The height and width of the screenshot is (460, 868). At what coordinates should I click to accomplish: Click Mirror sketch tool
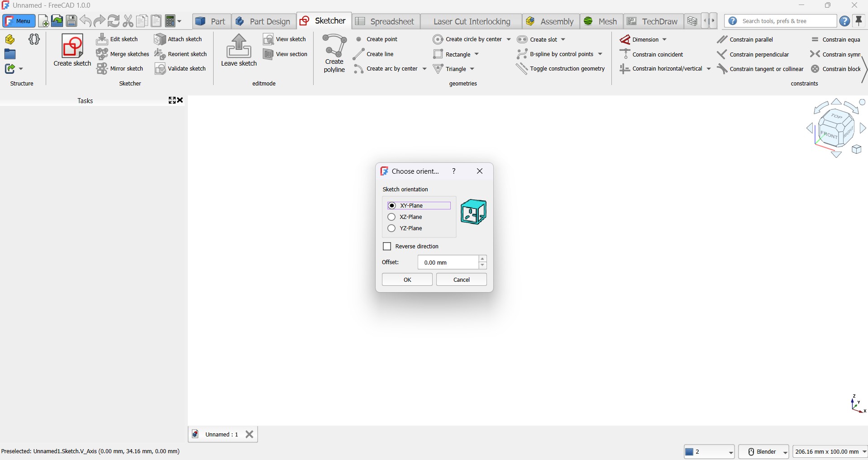point(120,68)
